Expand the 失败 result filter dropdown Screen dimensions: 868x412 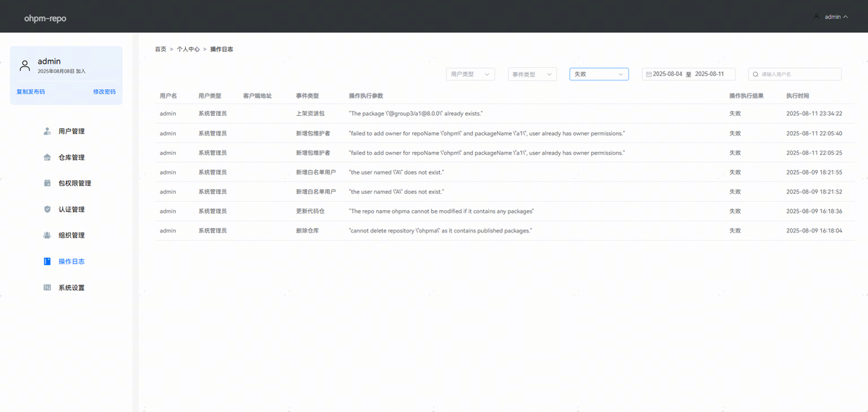point(599,74)
